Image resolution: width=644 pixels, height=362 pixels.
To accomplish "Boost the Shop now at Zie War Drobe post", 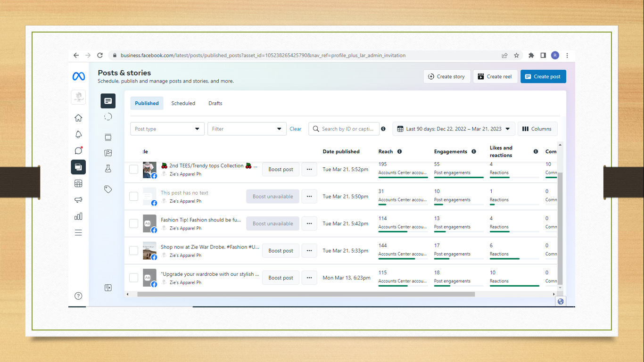I will [281, 251].
